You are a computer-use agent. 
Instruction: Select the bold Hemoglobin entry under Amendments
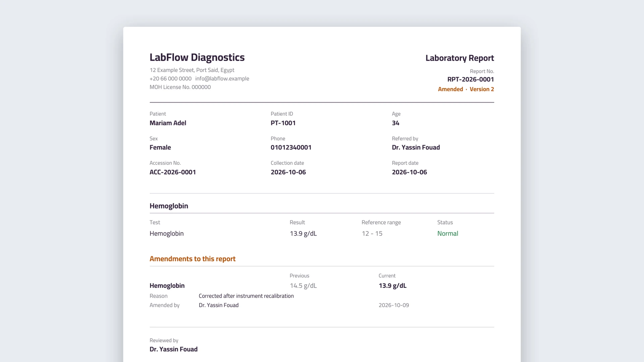pos(167,286)
